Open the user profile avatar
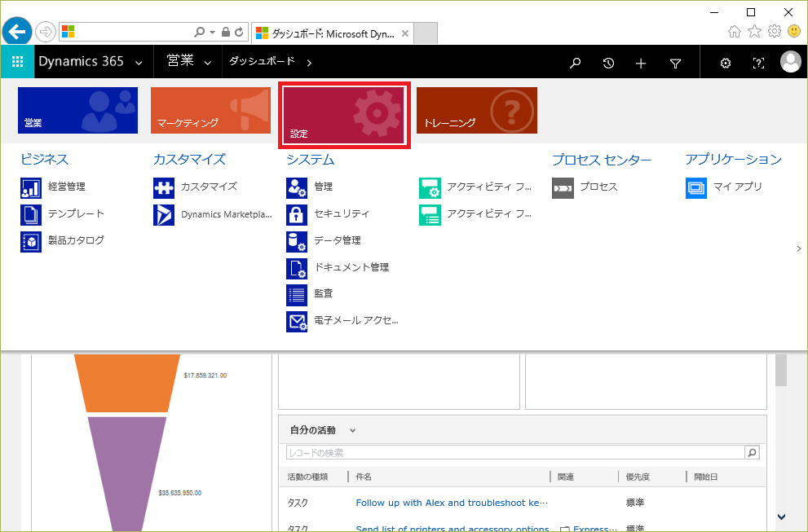808x532 pixels. tap(791, 62)
